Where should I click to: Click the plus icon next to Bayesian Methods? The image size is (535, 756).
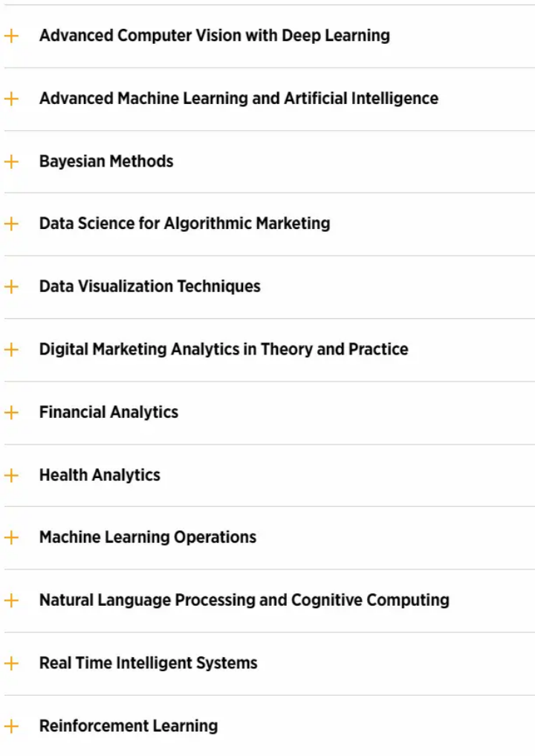coord(11,161)
